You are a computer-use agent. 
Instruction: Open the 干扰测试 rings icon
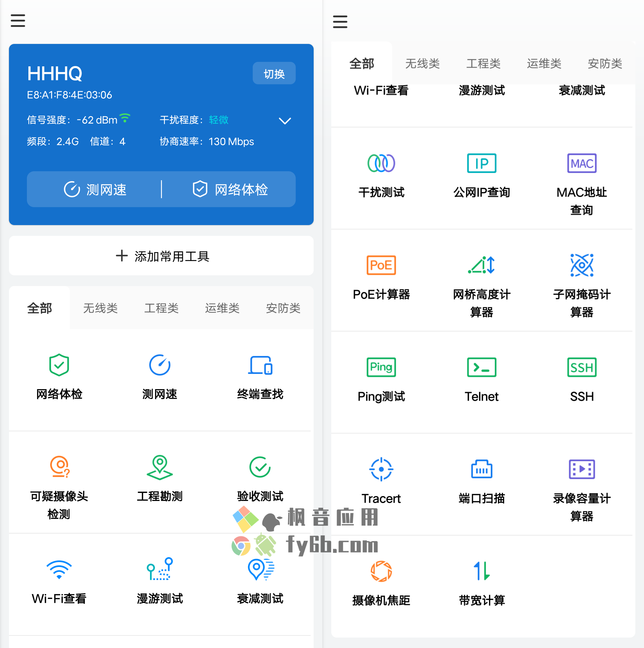[381, 163]
